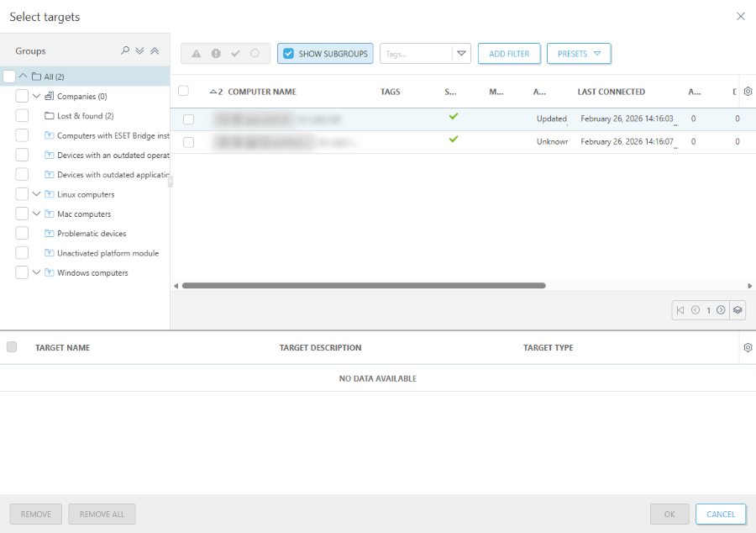Click inside the Tags input field
Screen dimensions: 756x533
pyautogui.click(x=416, y=54)
